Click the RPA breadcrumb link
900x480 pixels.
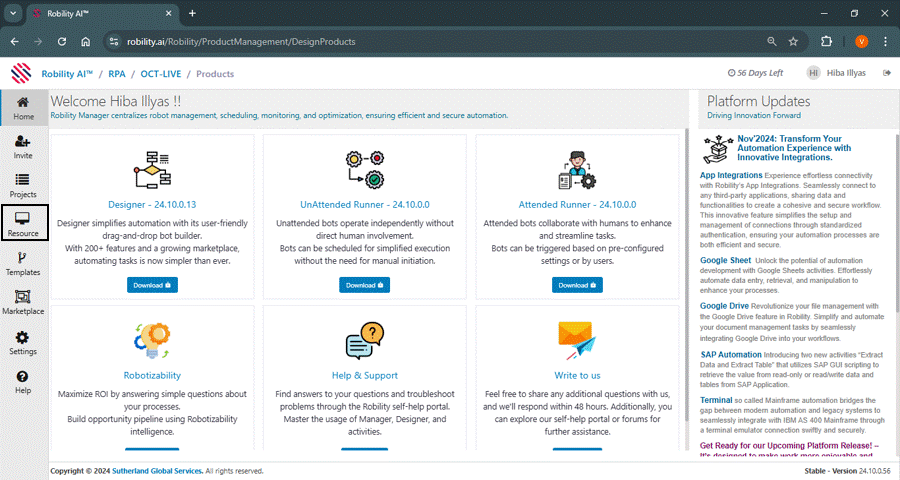tap(117, 73)
